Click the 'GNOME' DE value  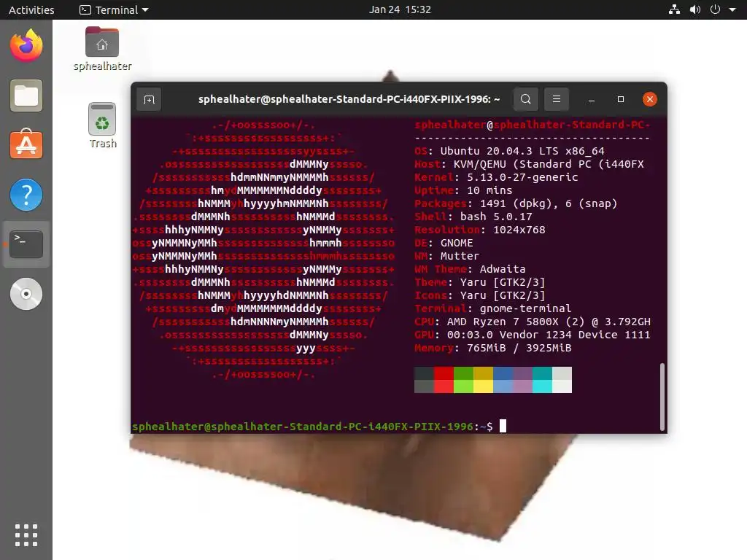[x=457, y=243]
